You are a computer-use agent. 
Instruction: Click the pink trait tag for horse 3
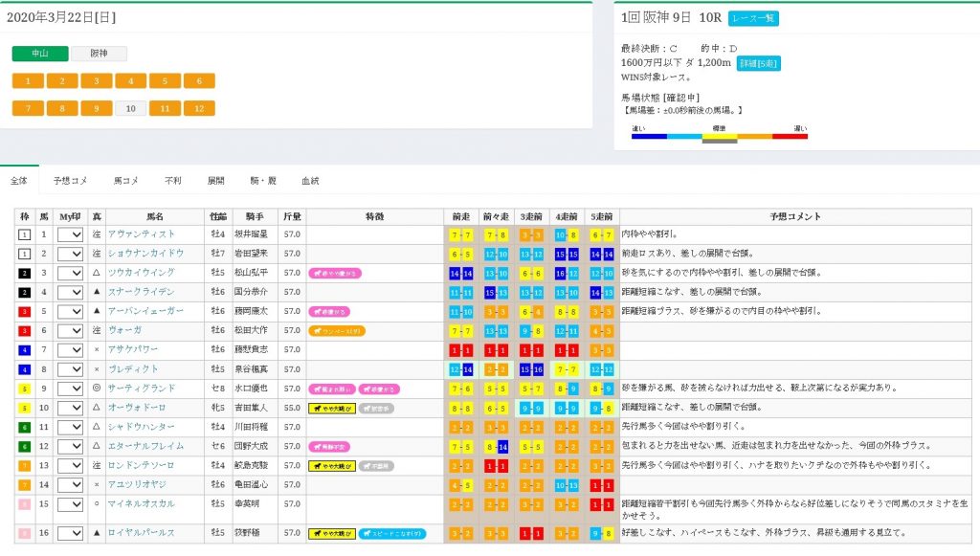334,273
